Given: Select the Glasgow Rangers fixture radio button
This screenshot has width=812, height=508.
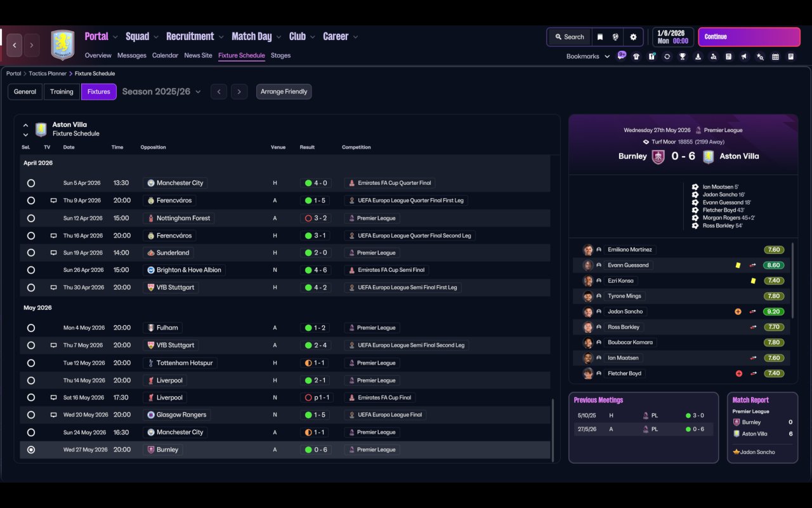Looking at the screenshot, I should (x=31, y=415).
